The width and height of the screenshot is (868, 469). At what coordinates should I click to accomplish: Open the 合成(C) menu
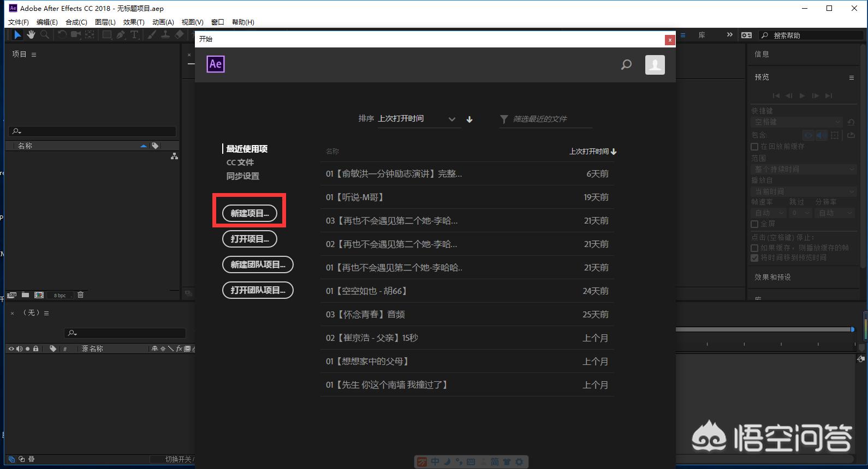tap(76, 22)
